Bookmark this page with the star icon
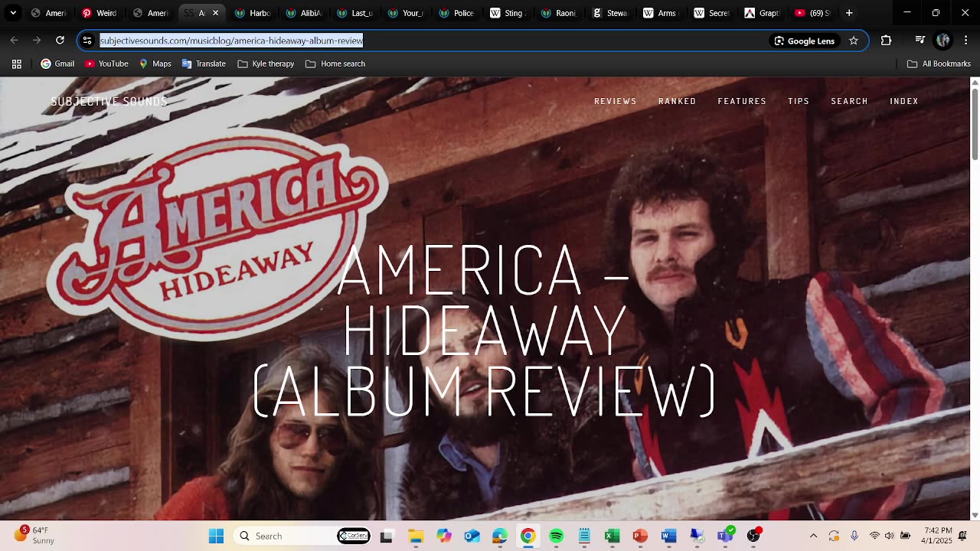The width and height of the screenshot is (980, 551). [854, 41]
